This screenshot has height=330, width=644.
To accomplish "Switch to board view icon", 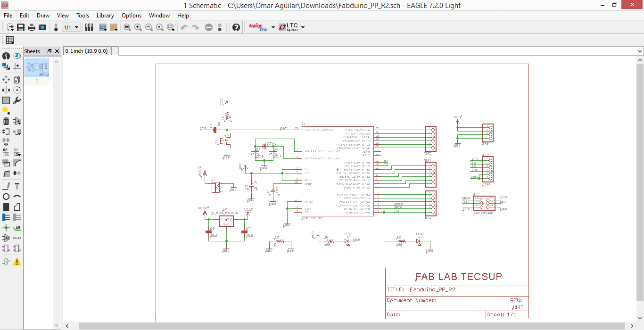I will coord(56,27).
